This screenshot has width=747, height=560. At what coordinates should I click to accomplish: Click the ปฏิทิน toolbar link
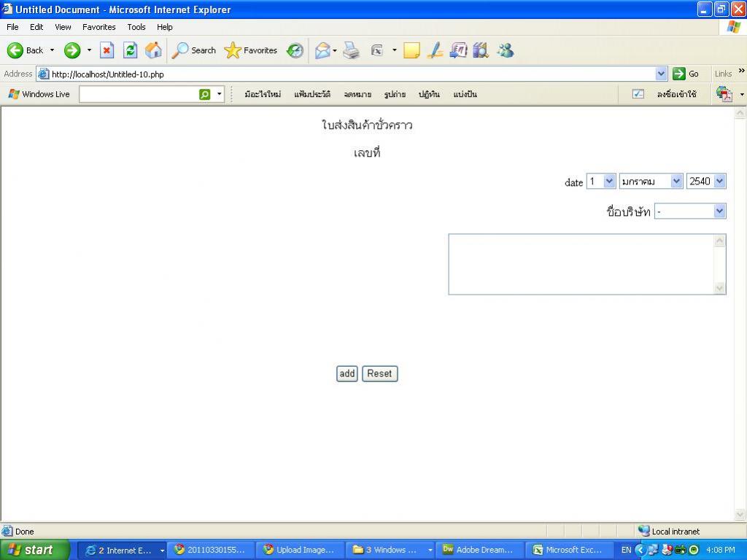(x=429, y=94)
